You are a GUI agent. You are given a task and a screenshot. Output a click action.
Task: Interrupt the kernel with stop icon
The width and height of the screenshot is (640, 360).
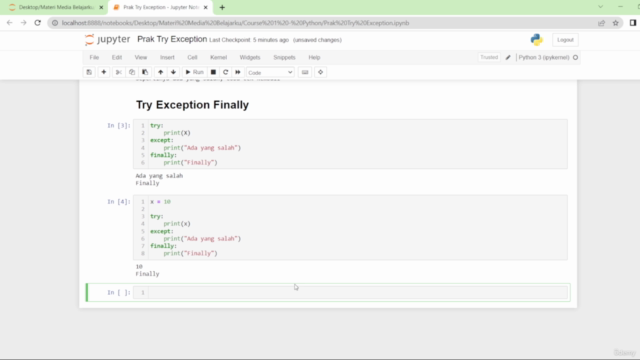coord(213,72)
